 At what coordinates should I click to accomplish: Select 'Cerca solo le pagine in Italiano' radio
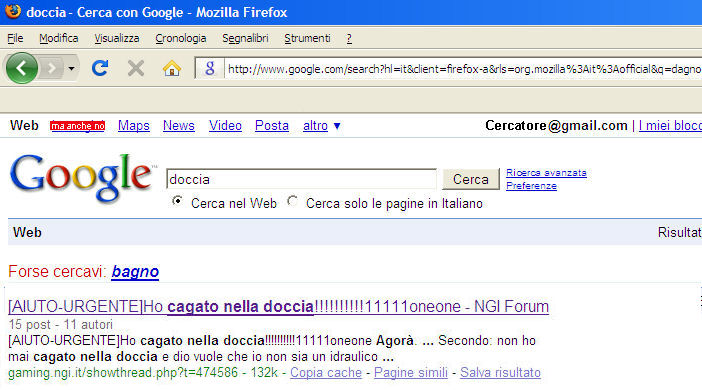point(293,201)
